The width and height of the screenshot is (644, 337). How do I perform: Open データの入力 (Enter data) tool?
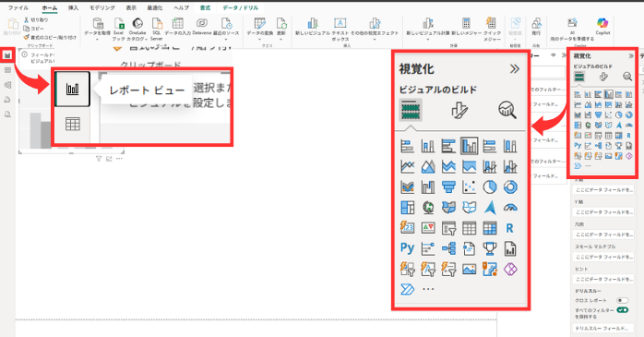(178, 27)
